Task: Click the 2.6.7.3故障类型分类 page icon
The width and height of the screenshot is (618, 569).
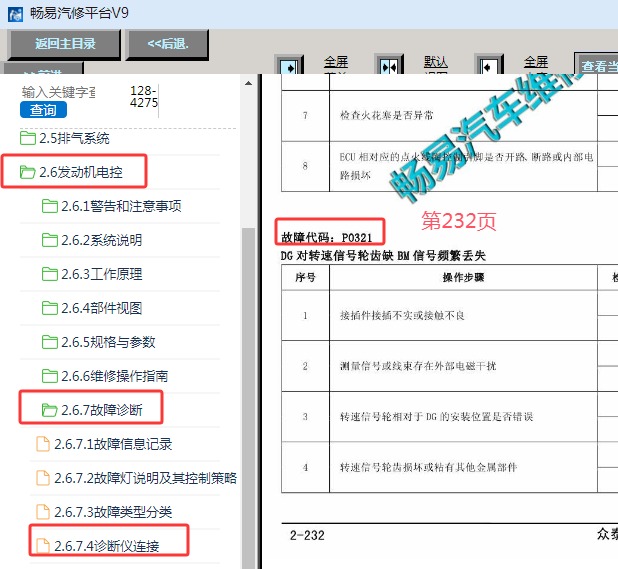Action: (x=43, y=512)
